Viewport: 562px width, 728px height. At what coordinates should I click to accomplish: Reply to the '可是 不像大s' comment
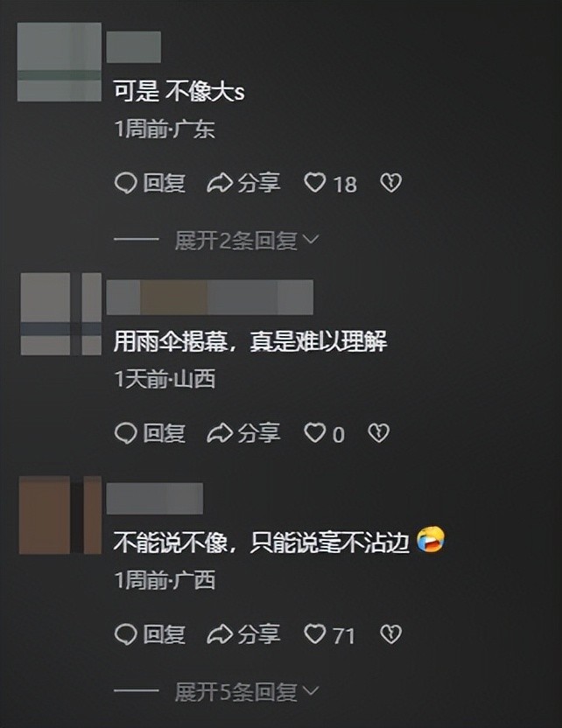coord(150,183)
